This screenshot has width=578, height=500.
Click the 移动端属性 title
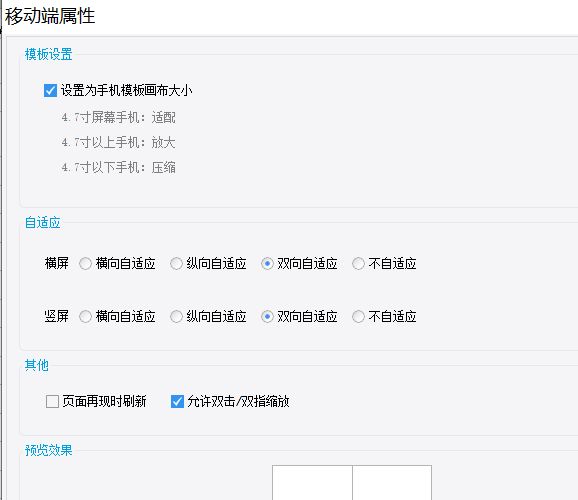pos(50,16)
